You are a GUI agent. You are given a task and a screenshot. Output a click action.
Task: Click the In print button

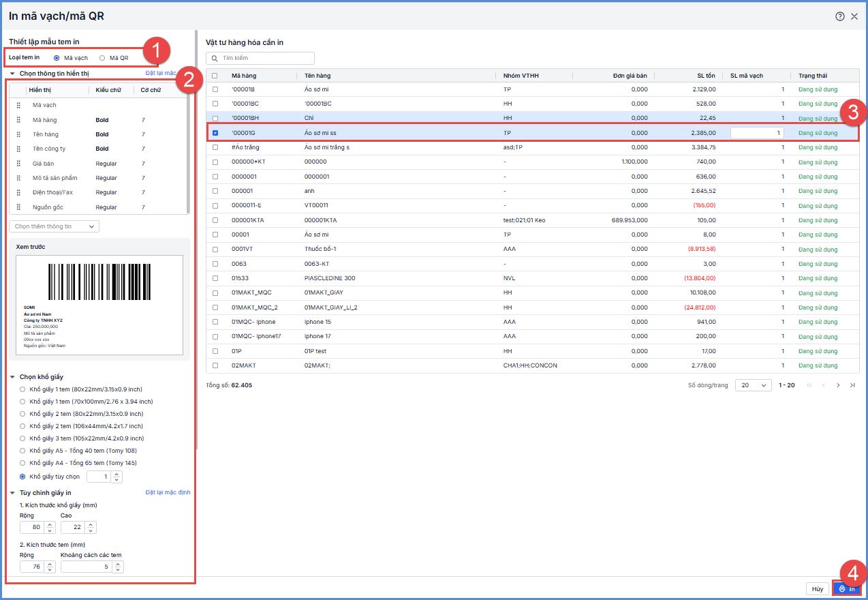(846, 588)
